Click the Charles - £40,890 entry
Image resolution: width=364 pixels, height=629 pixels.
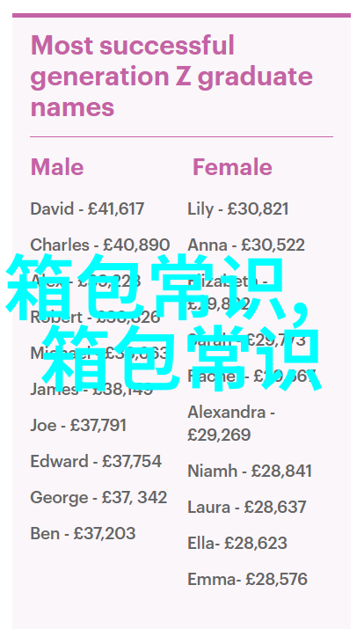pyautogui.click(x=100, y=245)
